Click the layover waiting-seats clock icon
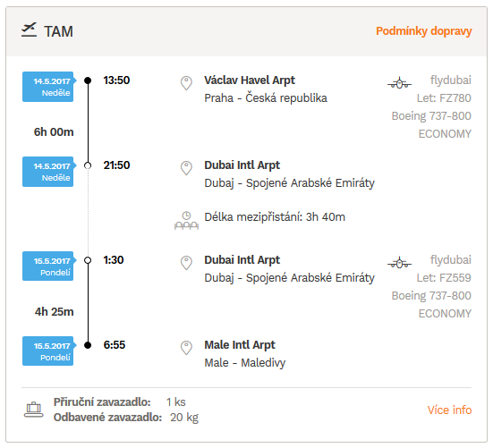The image size is (493, 448). coord(186,221)
